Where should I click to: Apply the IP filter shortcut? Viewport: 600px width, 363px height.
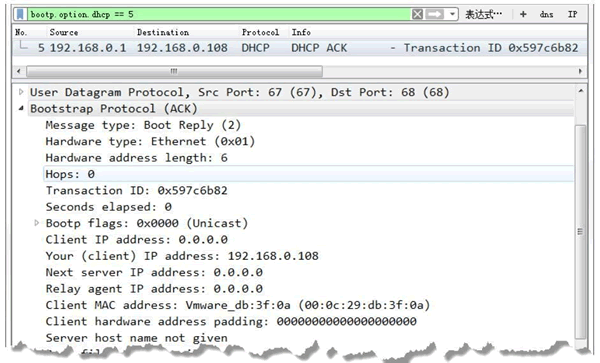(572, 15)
